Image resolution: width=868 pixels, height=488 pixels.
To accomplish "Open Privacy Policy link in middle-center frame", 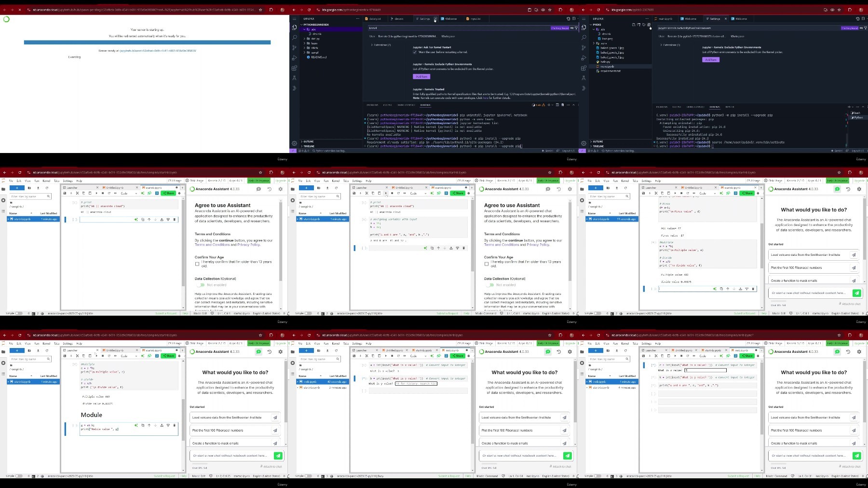I will click(x=538, y=245).
